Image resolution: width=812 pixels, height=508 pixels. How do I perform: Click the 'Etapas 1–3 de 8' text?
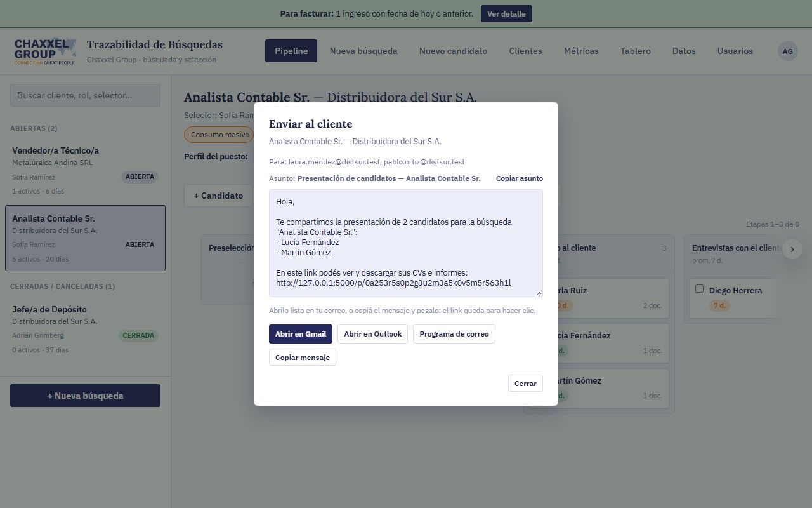773,224
